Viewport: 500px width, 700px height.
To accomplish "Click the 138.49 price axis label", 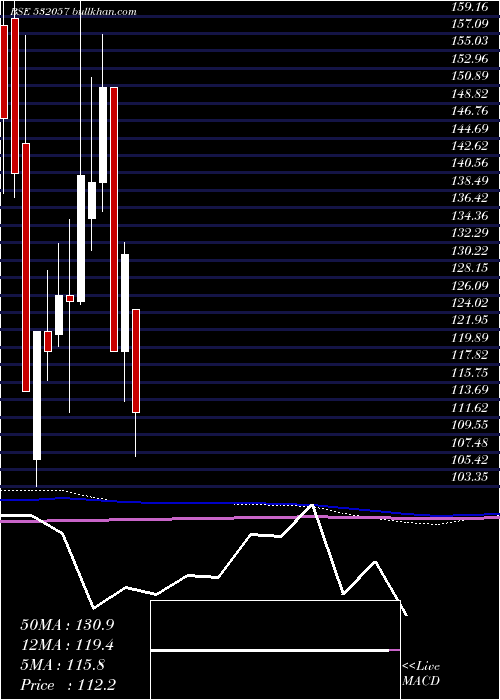I will coord(469,181).
